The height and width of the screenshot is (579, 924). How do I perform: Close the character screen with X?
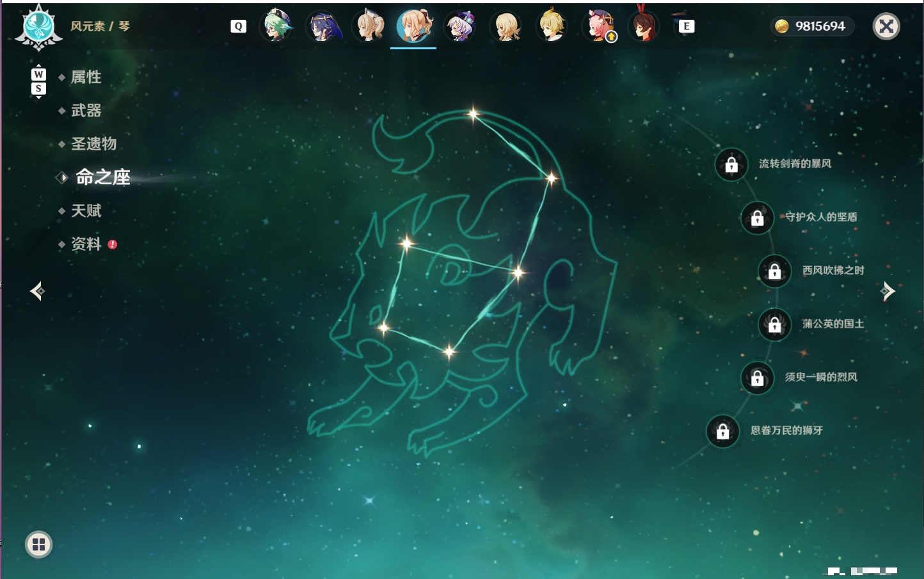[x=886, y=26]
